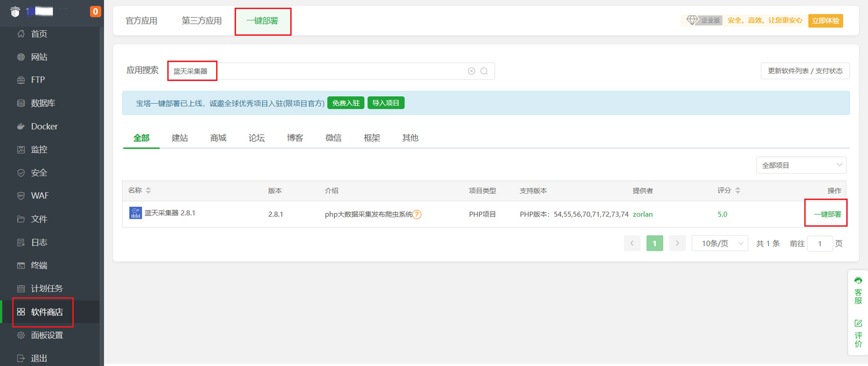Select the 一键部署 top tab
This screenshot has height=366, width=868.
[262, 21]
